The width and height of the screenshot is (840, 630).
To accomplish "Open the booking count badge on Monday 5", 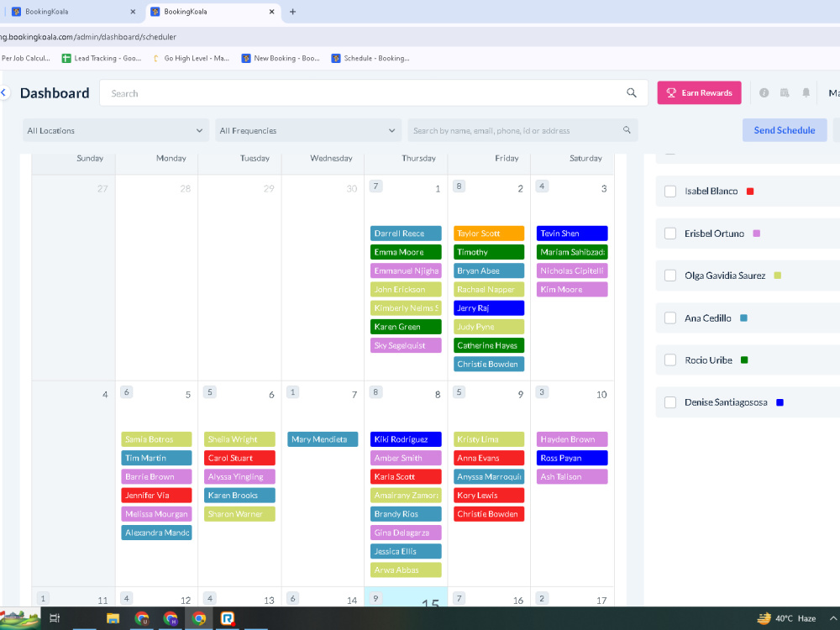I will [x=127, y=392].
